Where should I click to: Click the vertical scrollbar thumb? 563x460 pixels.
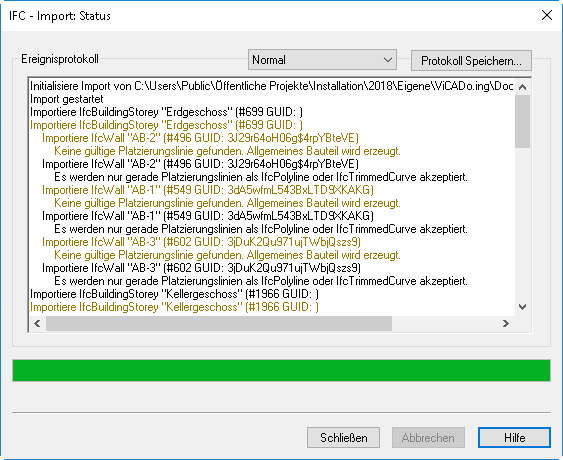point(523,121)
